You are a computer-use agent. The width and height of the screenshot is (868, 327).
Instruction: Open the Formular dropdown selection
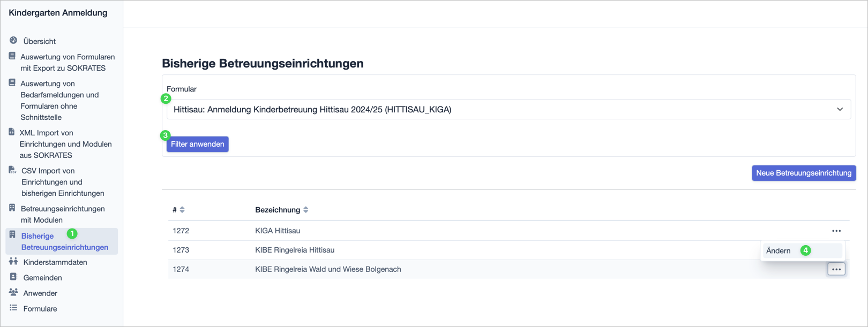508,109
